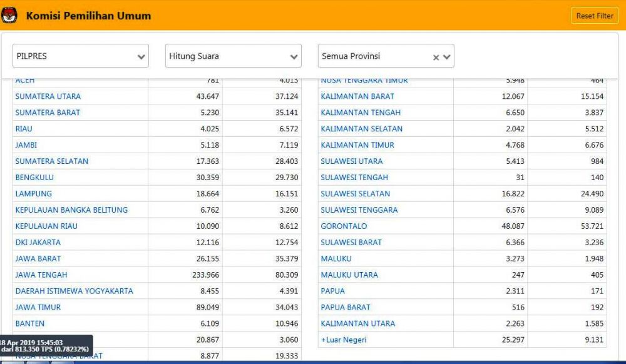Select KEPULAUAN BANGKA BELITUNG link
Viewport: 626px width, 364px height.
(x=71, y=210)
